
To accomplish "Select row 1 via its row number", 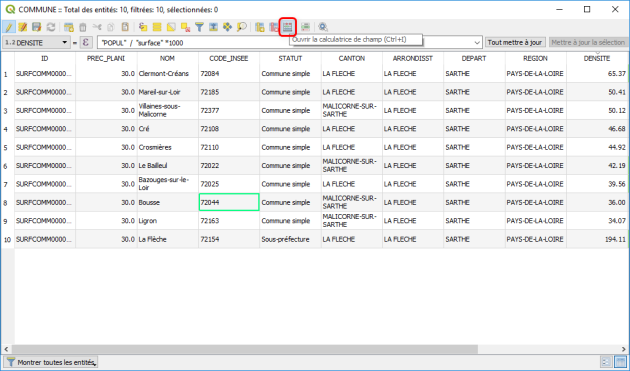I will [x=7, y=74].
